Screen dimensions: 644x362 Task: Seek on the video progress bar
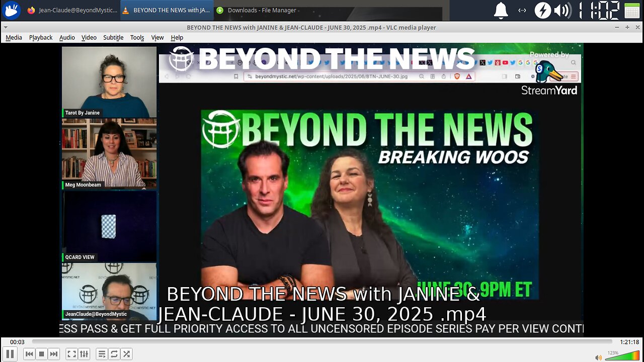click(322, 342)
